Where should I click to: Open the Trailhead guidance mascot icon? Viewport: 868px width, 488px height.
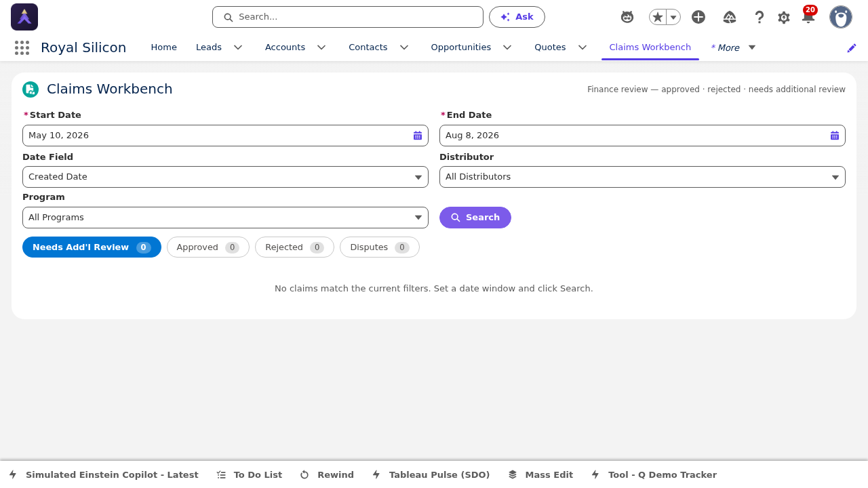pyautogui.click(x=627, y=17)
